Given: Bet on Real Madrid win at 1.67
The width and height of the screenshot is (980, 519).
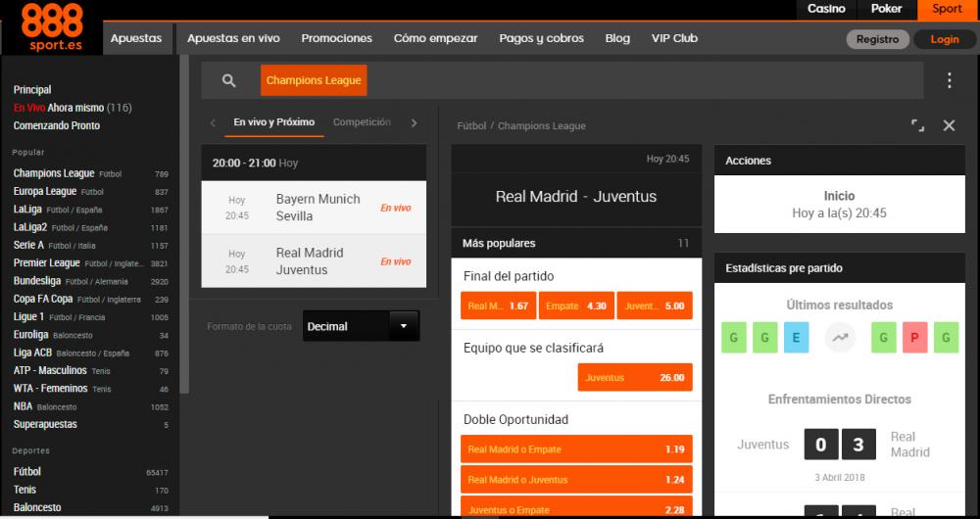Looking at the screenshot, I should click(x=498, y=307).
